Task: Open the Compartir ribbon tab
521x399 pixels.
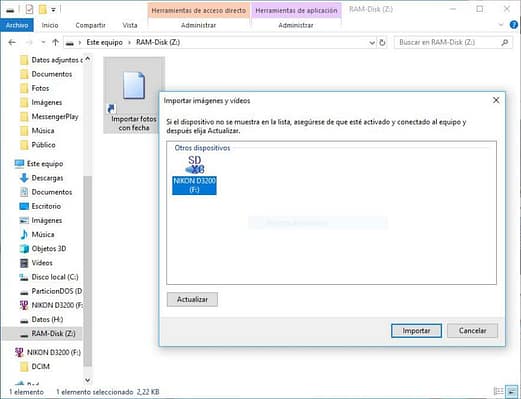Action: click(x=90, y=25)
